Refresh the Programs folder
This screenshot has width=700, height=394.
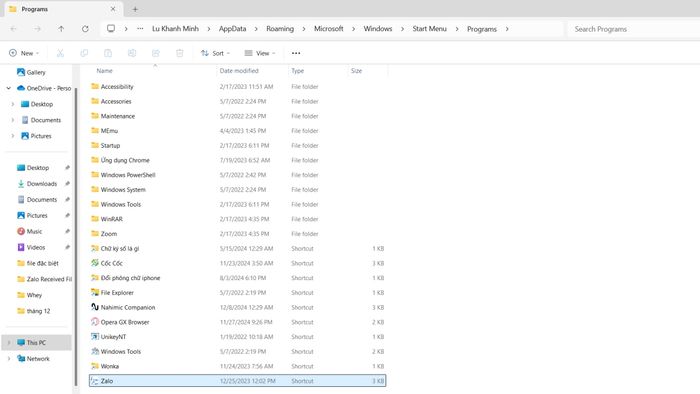[x=85, y=29]
